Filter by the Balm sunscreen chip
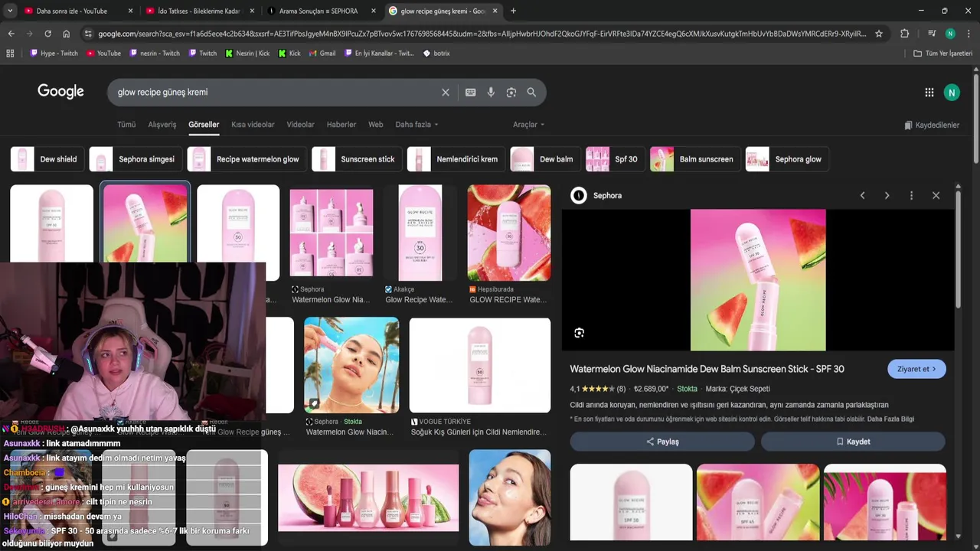The image size is (980, 551). tap(695, 159)
